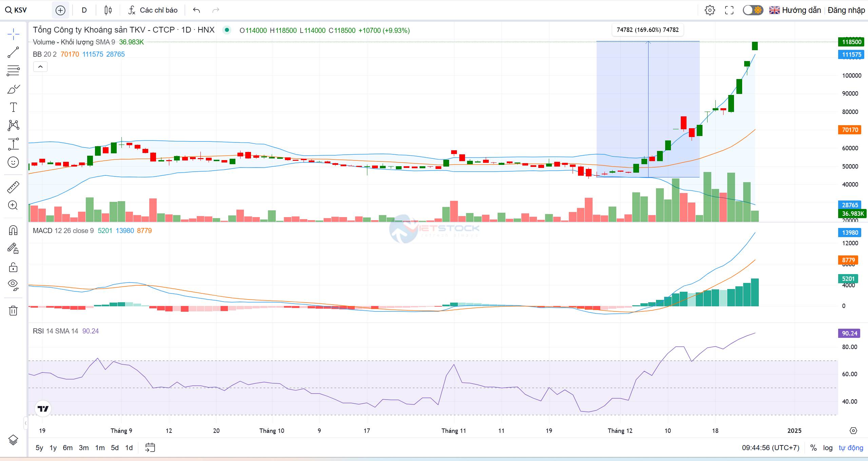Image resolution: width=868 pixels, height=461 pixels.
Task: Open candlestick chart type dropdown
Action: (x=108, y=10)
